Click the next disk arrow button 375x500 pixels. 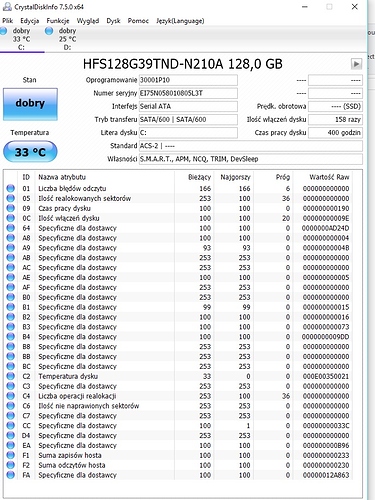356,63
